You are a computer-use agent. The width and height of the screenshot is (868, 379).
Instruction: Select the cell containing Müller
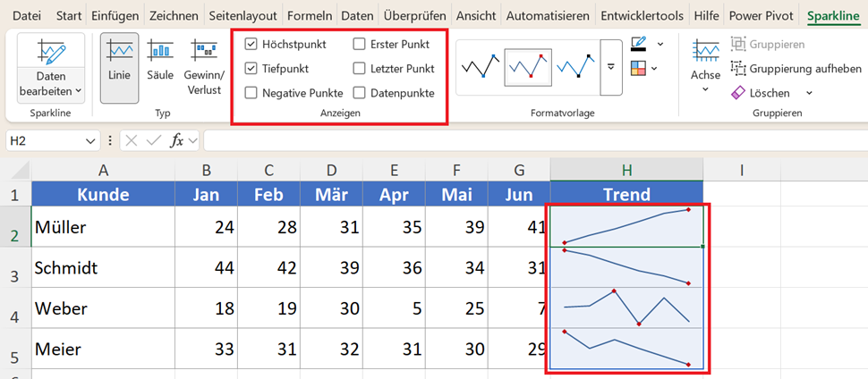(x=103, y=227)
